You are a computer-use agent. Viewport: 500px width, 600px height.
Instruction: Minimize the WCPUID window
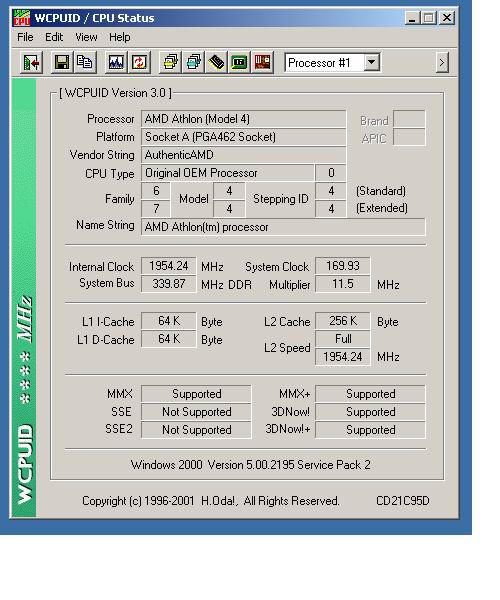pyautogui.click(x=412, y=18)
